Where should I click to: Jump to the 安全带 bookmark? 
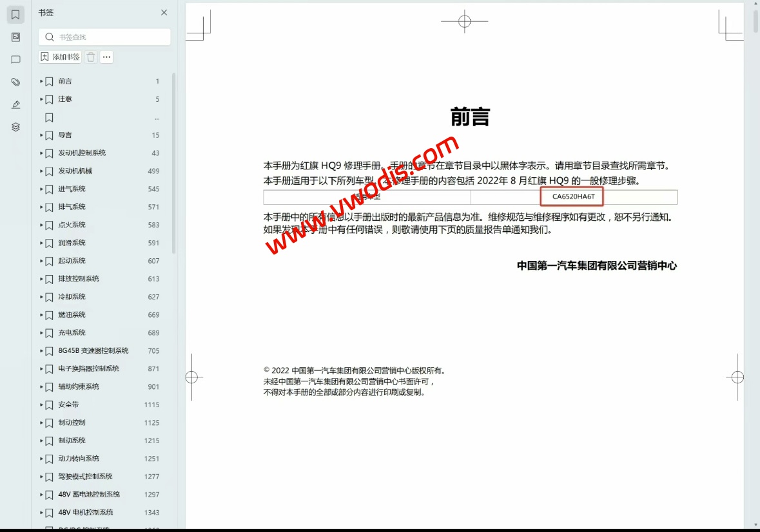pyautogui.click(x=68, y=404)
